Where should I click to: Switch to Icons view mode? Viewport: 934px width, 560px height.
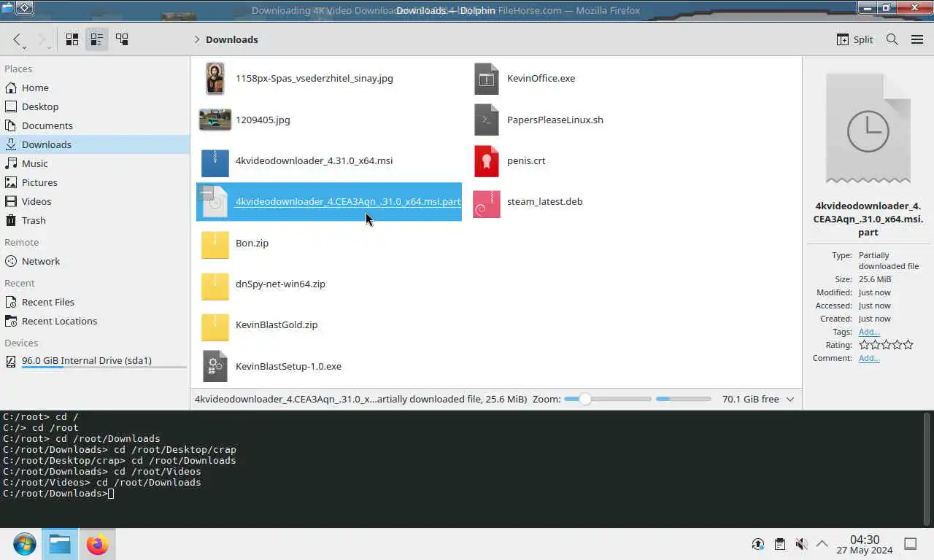72,39
